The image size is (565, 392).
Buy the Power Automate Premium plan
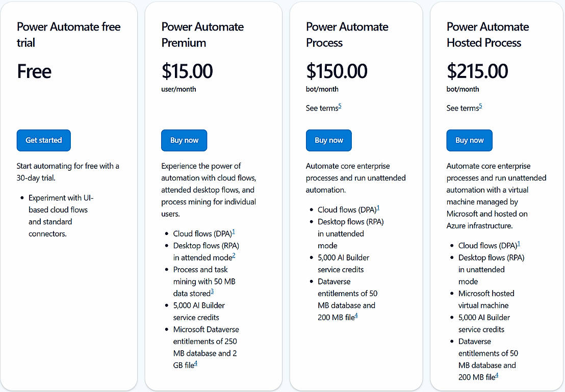(x=184, y=140)
